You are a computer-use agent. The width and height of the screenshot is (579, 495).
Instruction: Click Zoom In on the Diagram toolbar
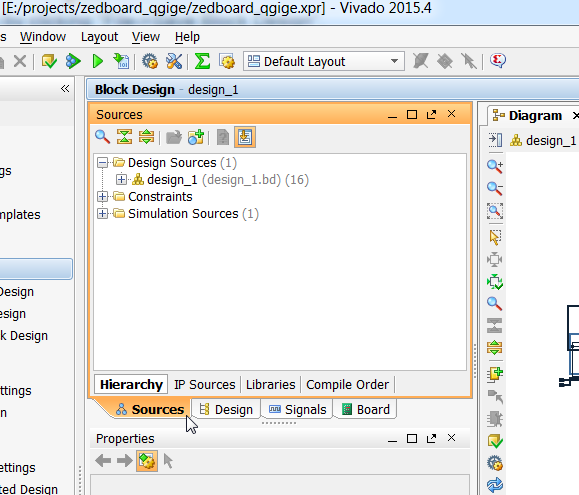click(x=495, y=166)
